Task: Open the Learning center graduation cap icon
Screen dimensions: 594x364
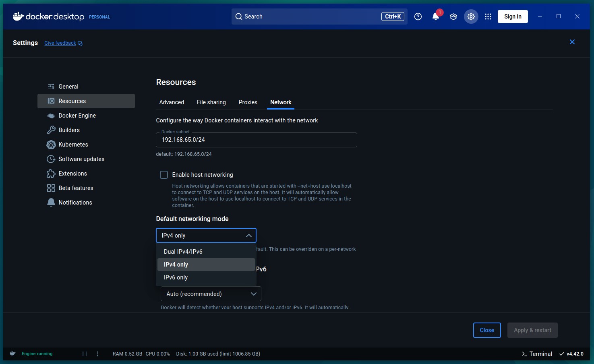Action: tap(453, 17)
